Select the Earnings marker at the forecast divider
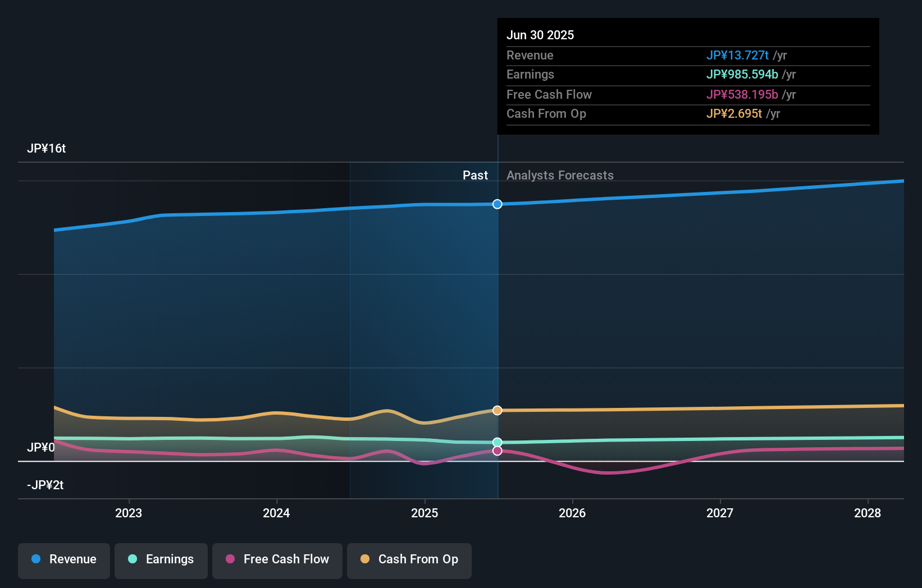Viewport: 922px width, 588px height. pyautogui.click(x=497, y=442)
